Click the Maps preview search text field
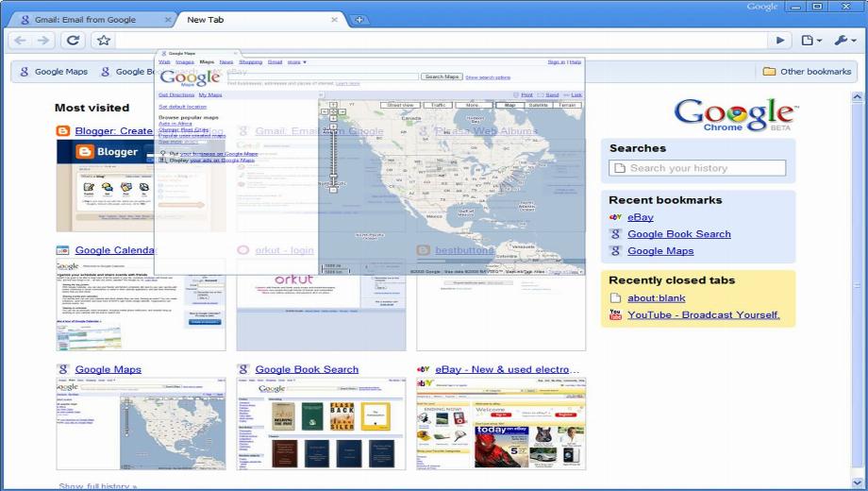868x491 pixels. (x=323, y=76)
